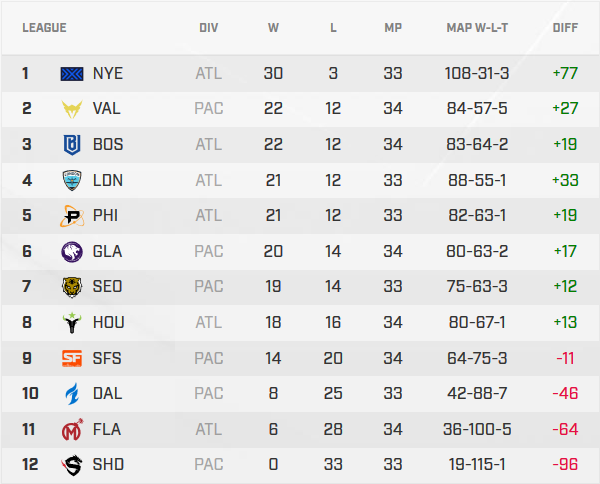This screenshot has height=484, width=600.
Task: Open the NYE team name link
Action: click(x=107, y=73)
